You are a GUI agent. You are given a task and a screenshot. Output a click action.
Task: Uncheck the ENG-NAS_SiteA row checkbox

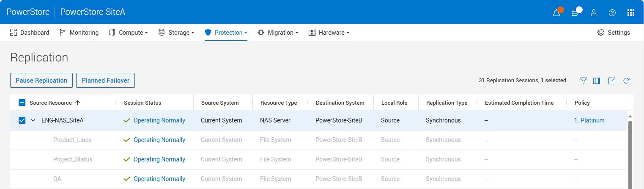pyautogui.click(x=22, y=120)
